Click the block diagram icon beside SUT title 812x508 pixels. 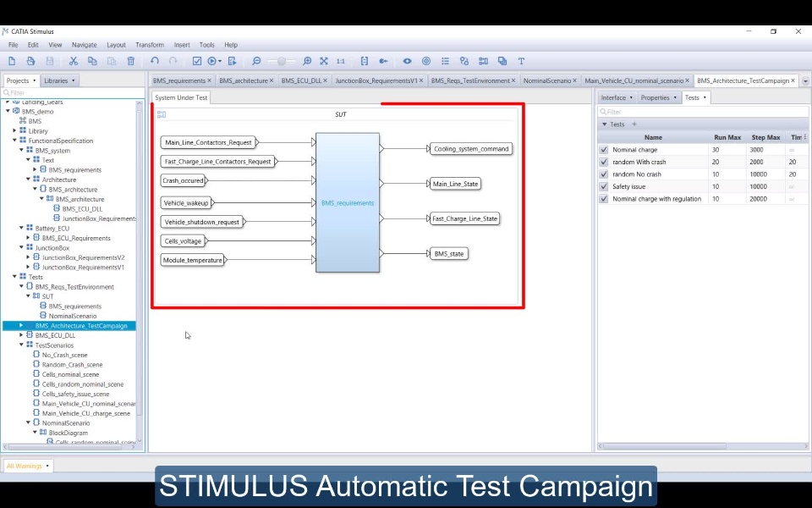pyautogui.click(x=162, y=114)
